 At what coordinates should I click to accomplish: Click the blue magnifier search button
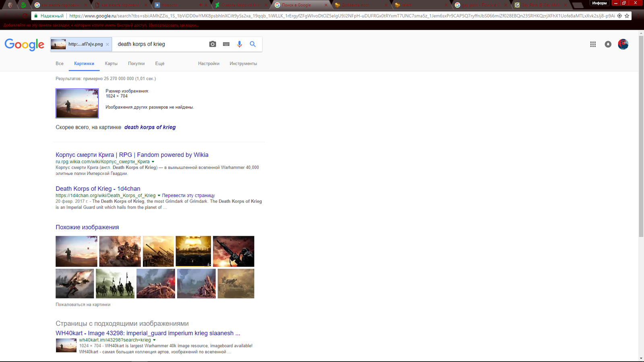click(x=253, y=44)
